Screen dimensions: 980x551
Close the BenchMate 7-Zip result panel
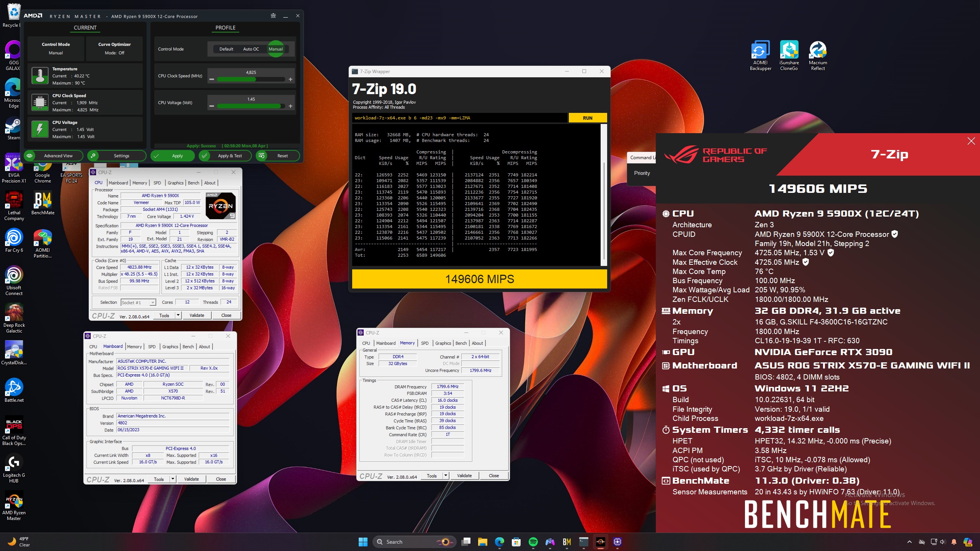point(971,141)
